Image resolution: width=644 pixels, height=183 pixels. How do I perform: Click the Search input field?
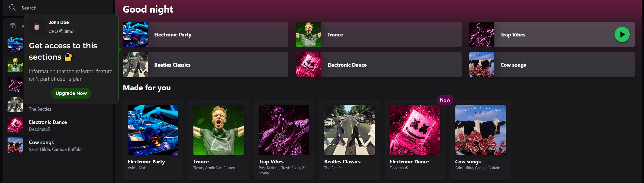tap(63, 8)
